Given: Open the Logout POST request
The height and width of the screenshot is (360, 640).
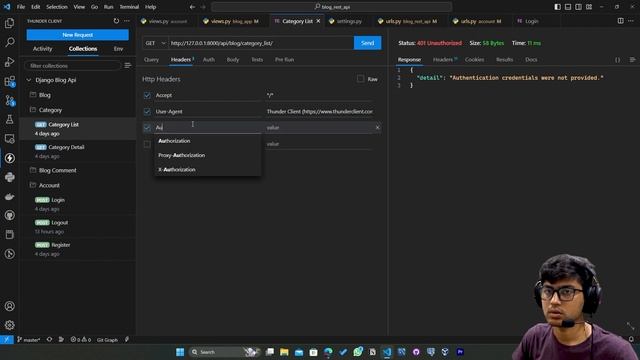Looking at the screenshot, I should pos(60,222).
